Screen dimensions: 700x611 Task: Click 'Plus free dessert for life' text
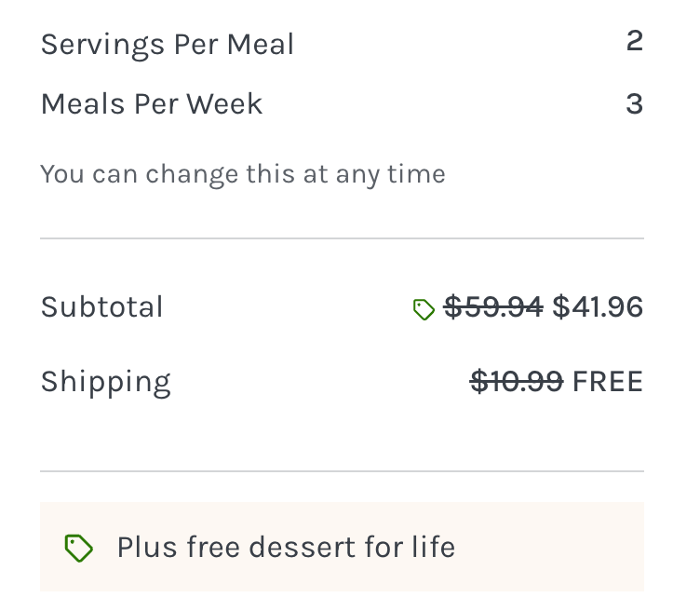(286, 547)
